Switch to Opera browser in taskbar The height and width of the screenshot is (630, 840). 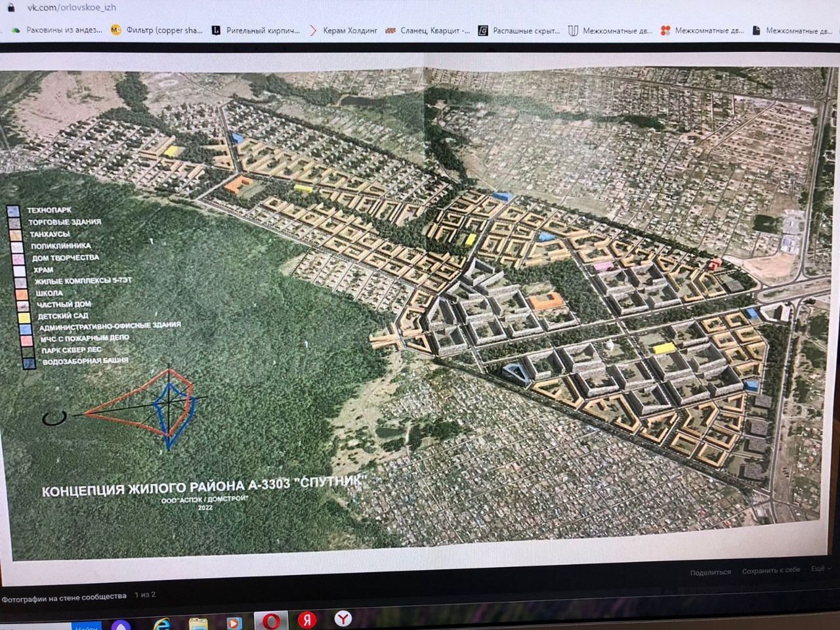(272, 620)
